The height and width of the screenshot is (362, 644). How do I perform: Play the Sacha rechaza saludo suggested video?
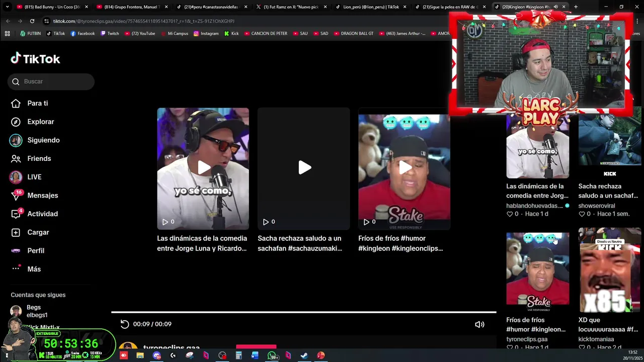click(x=303, y=168)
